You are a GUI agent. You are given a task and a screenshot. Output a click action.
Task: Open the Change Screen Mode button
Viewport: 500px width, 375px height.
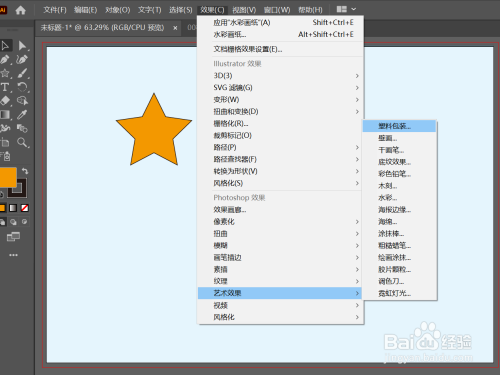tap(13, 237)
